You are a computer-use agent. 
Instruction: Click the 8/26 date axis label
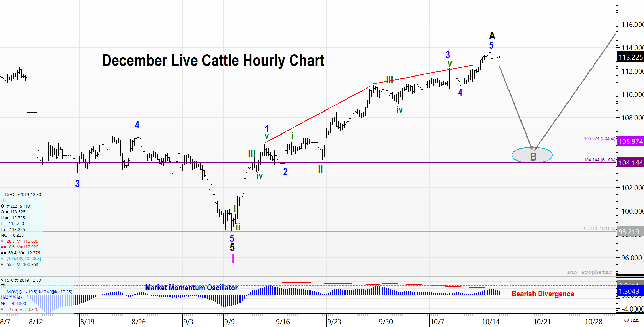[139, 322]
